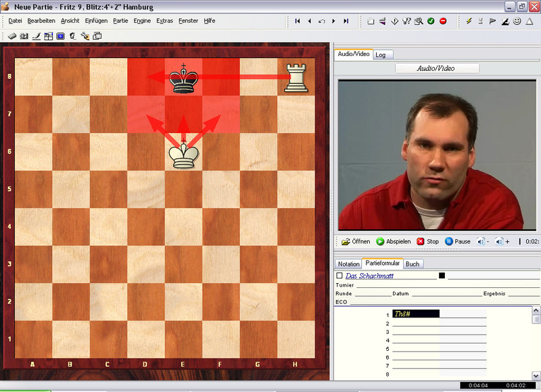Open the Ansicht menu
This screenshot has height=392, width=541.
pyautogui.click(x=70, y=21)
